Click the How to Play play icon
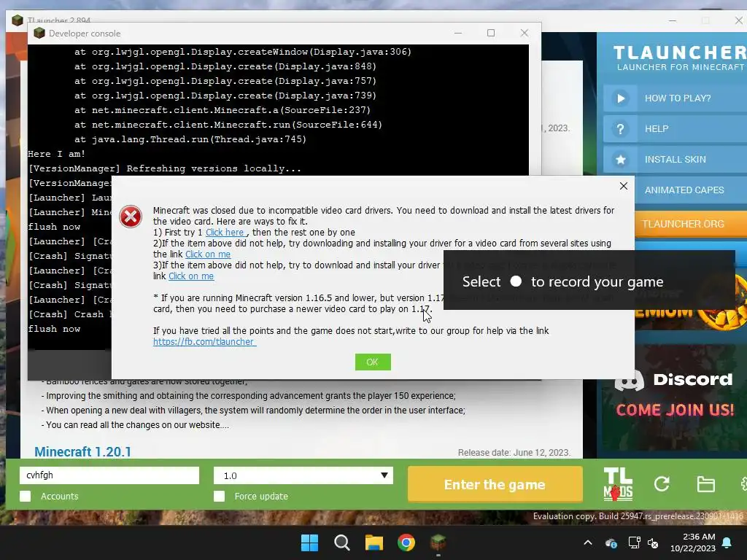Viewport: 747px width, 560px height. (x=620, y=98)
